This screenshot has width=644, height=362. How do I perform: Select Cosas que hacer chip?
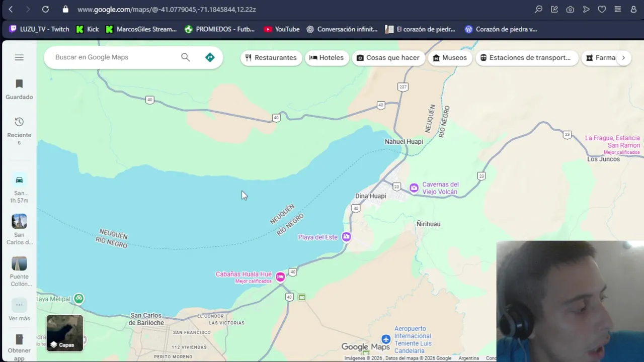(x=388, y=58)
